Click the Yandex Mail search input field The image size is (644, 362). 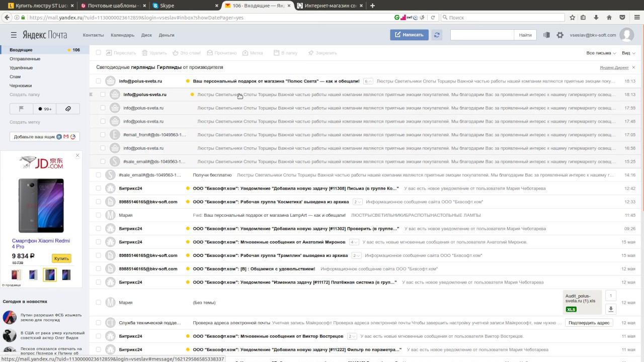coord(482,35)
